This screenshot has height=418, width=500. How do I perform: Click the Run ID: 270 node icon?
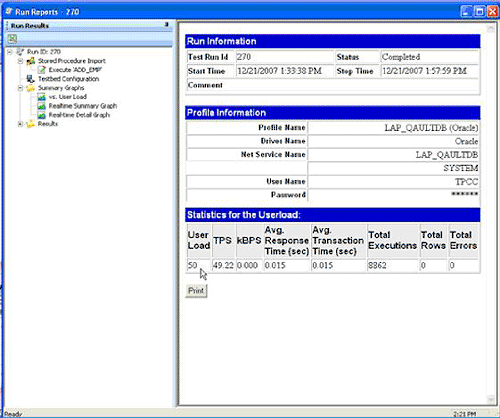point(20,52)
